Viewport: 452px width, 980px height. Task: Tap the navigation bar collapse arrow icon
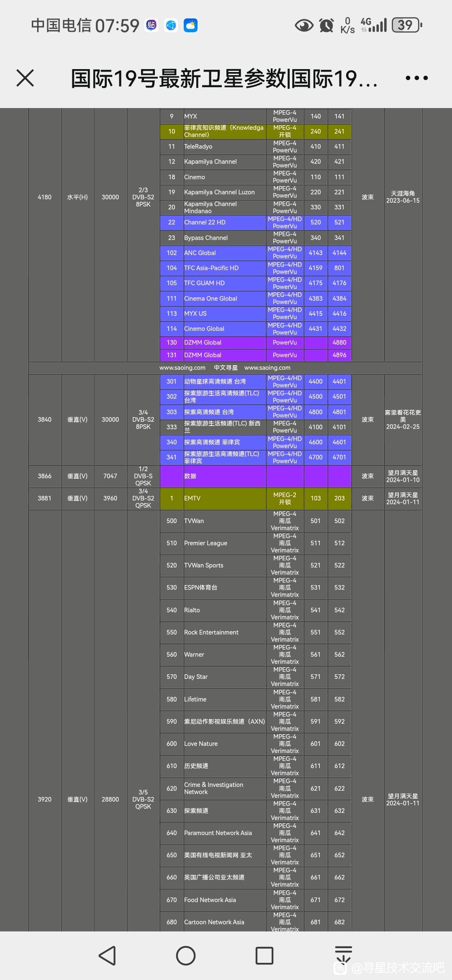[344, 955]
